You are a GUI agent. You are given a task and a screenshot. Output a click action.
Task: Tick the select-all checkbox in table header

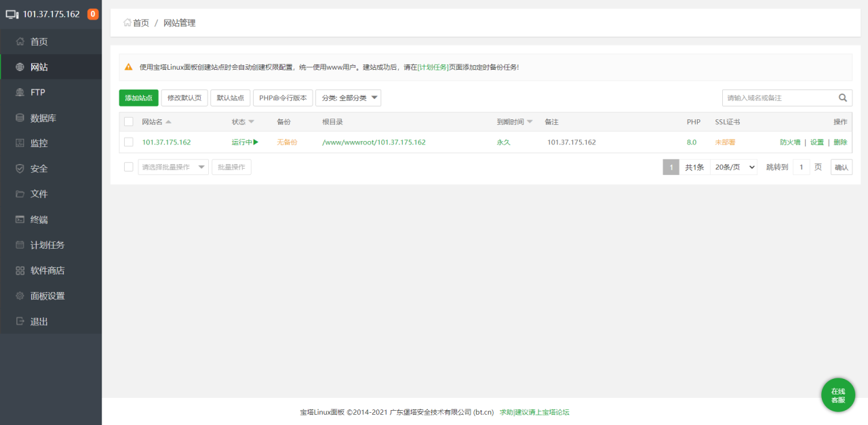[129, 122]
